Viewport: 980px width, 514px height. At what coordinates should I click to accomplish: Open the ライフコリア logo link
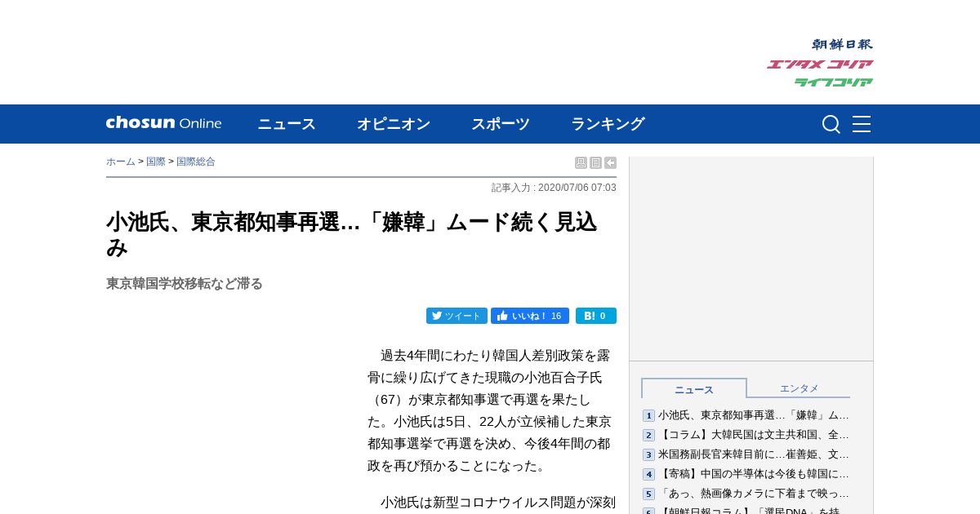click(834, 82)
